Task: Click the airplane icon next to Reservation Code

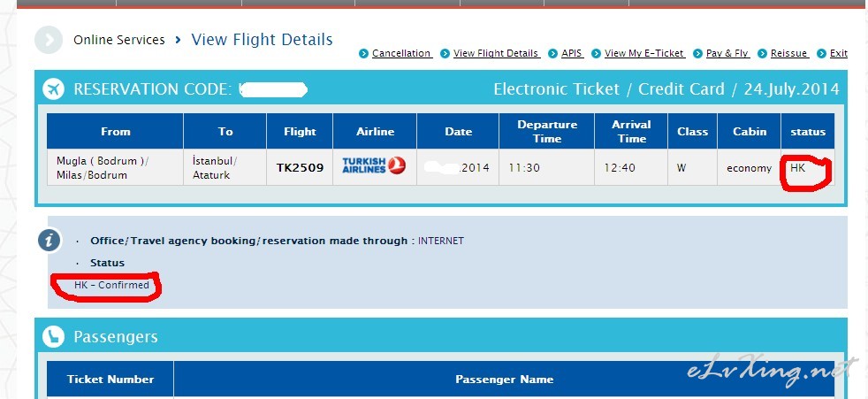Action: coord(53,88)
